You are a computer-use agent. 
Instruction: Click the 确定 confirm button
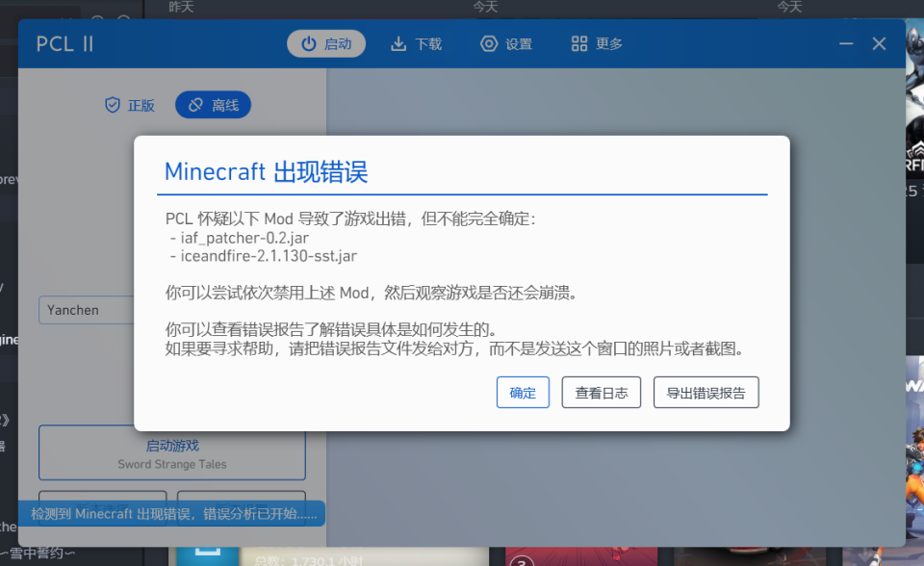point(523,392)
